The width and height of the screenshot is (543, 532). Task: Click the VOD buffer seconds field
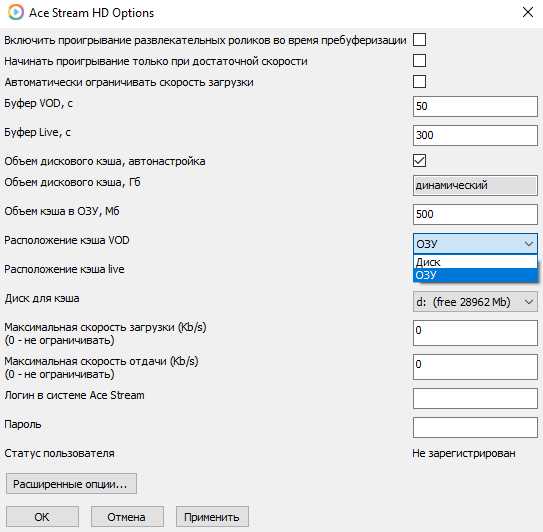coord(475,106)
